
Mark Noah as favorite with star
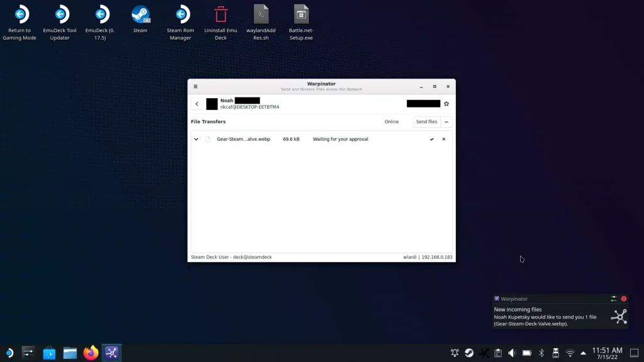[447, 104]
